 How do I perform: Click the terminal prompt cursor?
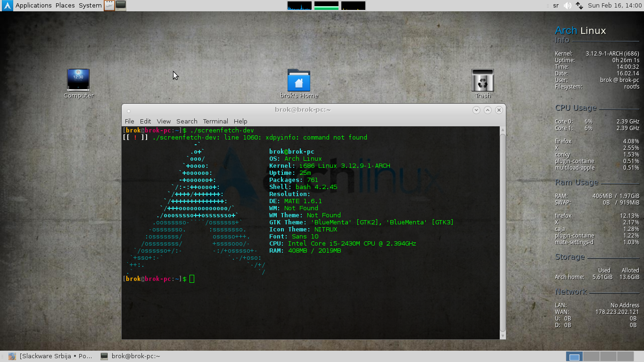pos(192,279)
